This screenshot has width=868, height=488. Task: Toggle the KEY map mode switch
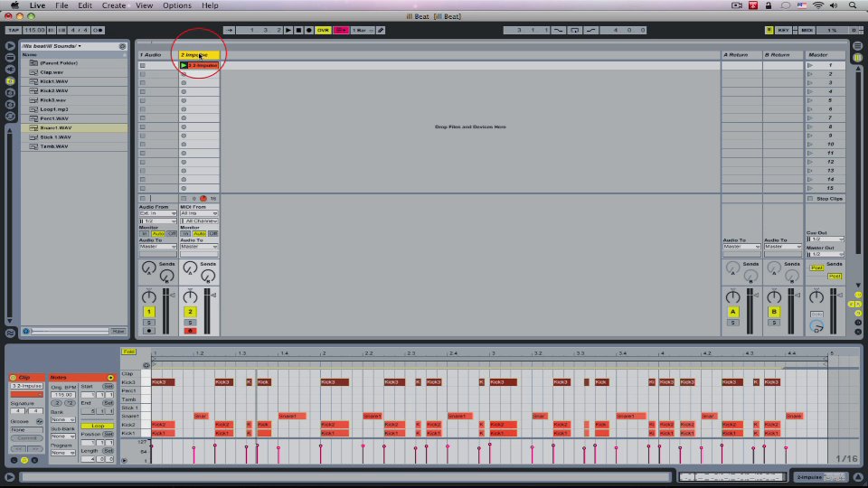(783, 30)
